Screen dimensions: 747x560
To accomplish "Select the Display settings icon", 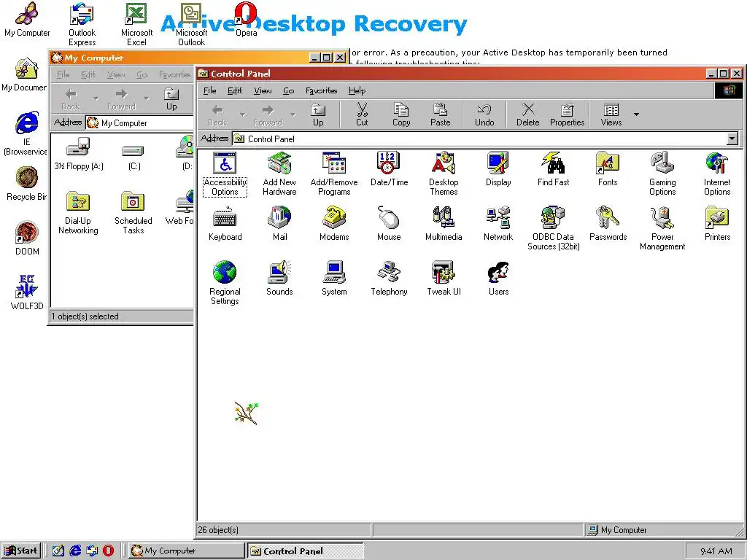I will tap(498, 169).
